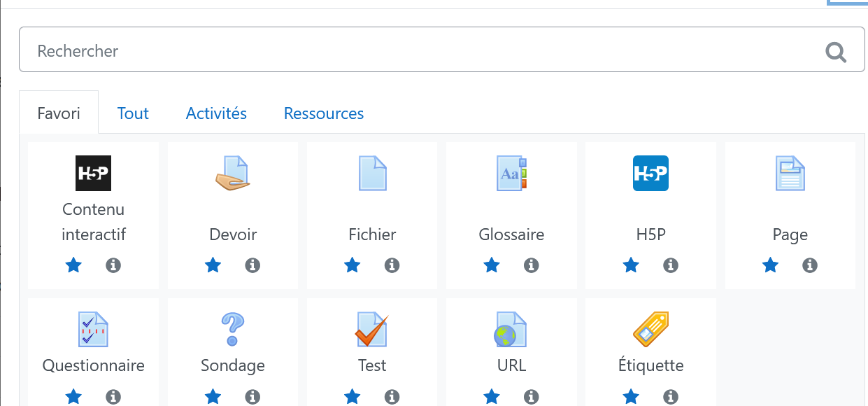The image size is (868, 406).
Task: Select the blue H5P activity icon
Action: pos(650,173)
